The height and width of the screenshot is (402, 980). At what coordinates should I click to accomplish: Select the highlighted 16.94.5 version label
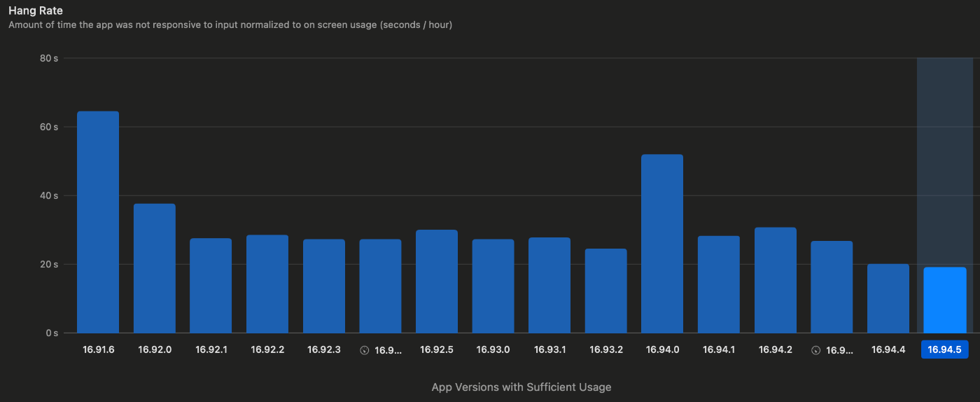tap(944, 349)
